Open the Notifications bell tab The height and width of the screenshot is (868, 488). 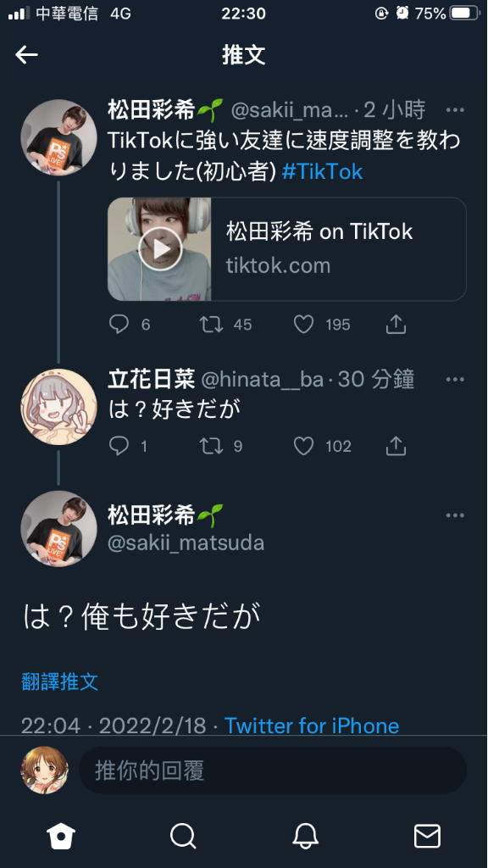(x=305, y=836)
